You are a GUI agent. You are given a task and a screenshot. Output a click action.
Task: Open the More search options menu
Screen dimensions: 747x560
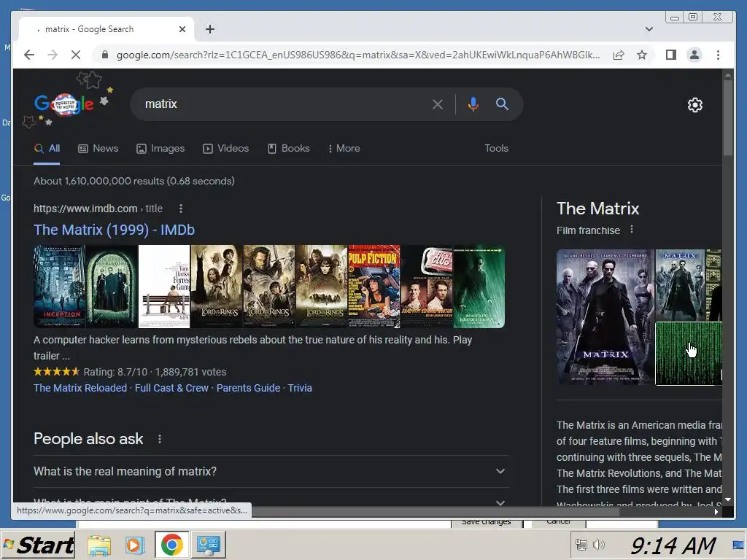point(344,149)
